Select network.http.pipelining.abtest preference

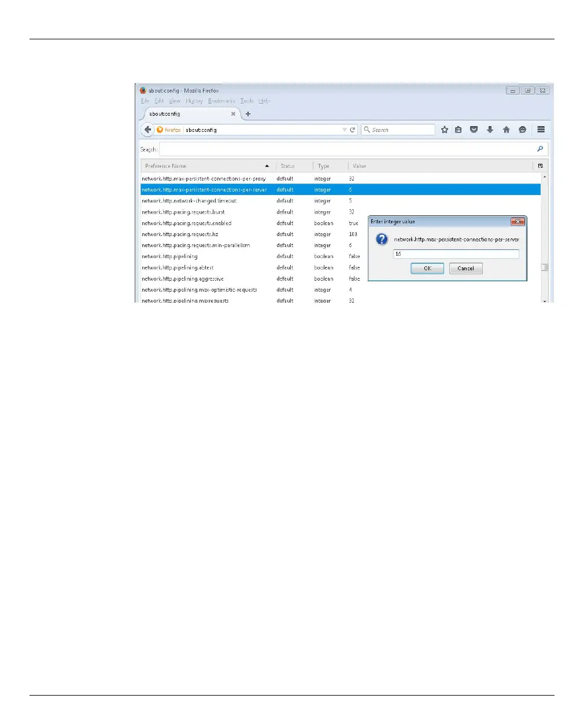pyautogui.click(x=178, y=268)
